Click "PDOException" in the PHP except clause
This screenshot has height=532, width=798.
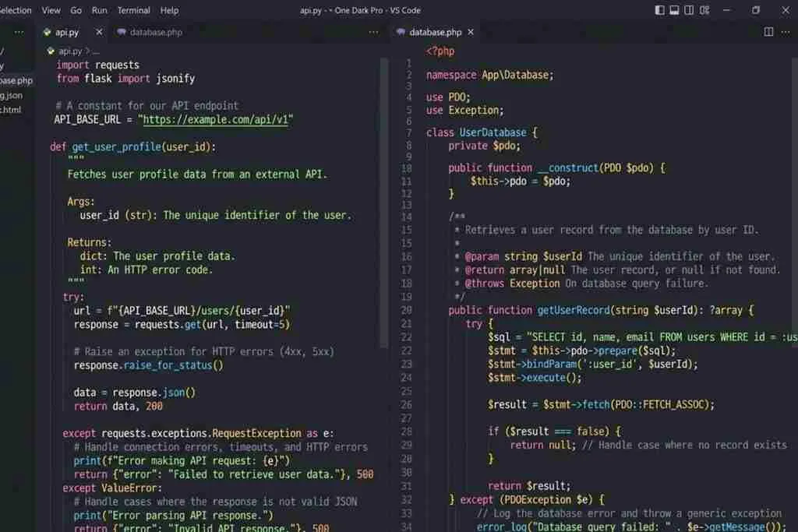[538, 500]
